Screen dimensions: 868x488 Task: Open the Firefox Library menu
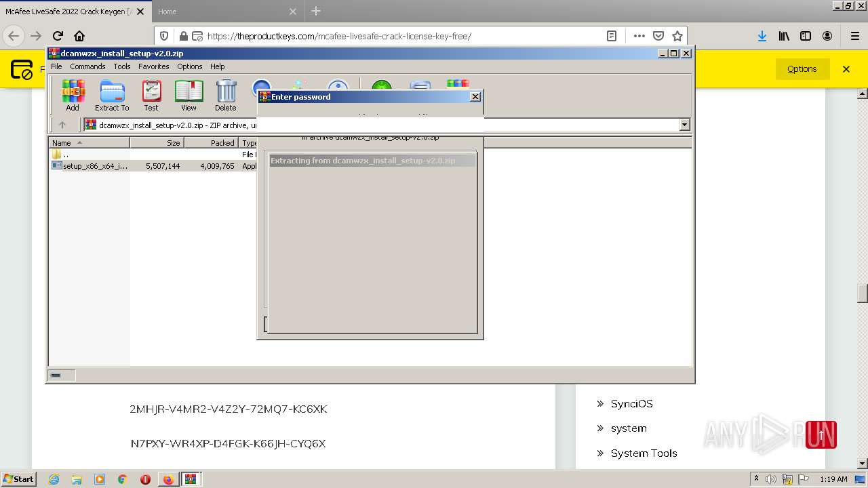784,36
